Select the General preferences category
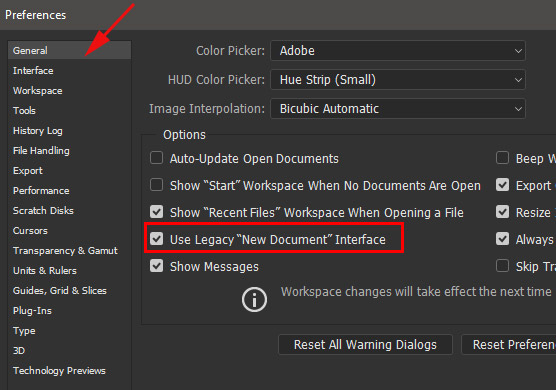This screenshot has width=556, height=390. (70, 50)
